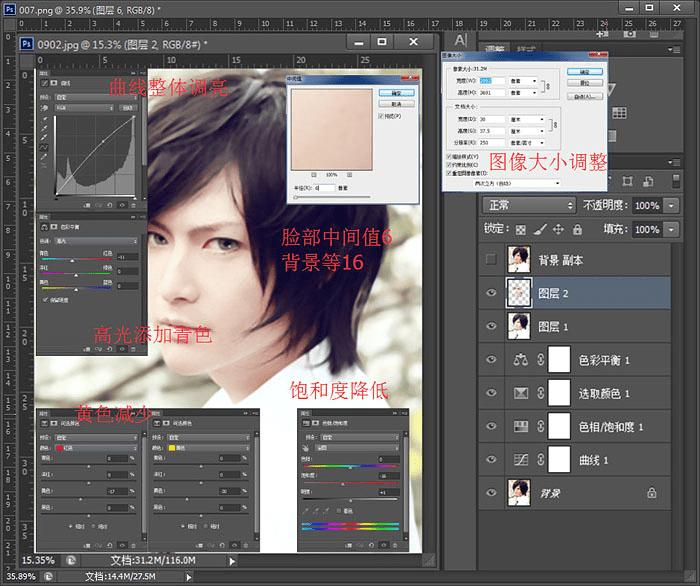Toggle visibility of the 背景 layer
Image resolution: width=700 pixels, height=586 pixels.
pyautogui.click(x=490, y=492)
